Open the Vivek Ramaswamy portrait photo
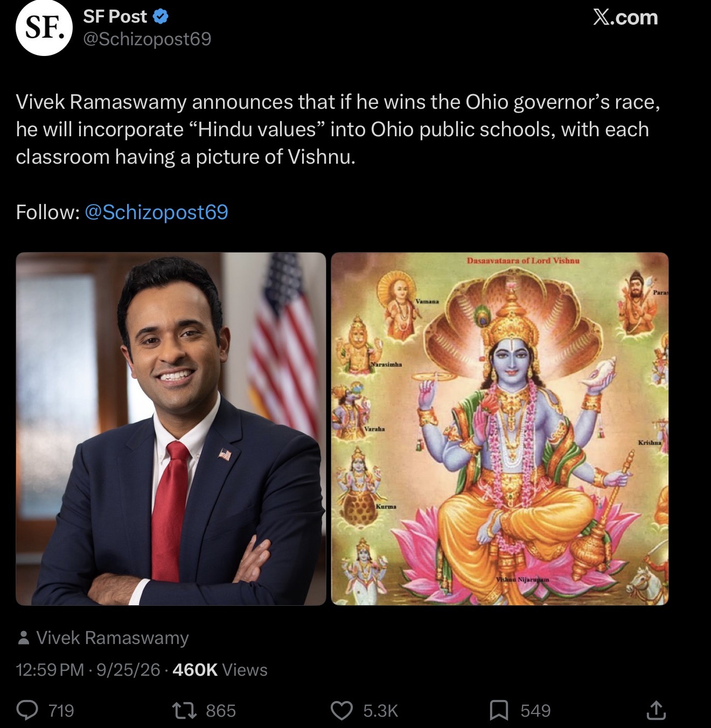 click(x=171, y=429)
